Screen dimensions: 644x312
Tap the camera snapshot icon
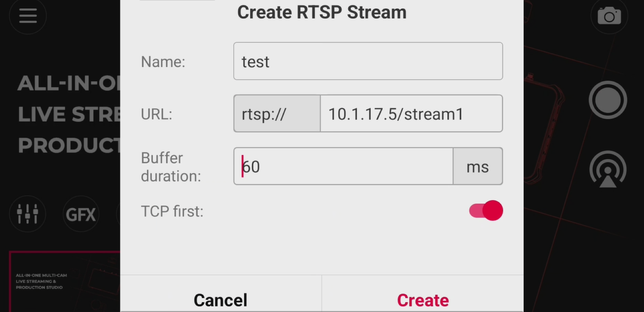click(609, 16)
